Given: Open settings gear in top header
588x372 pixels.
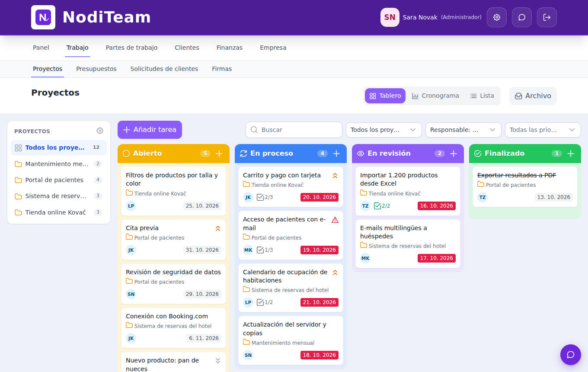Looking at the screenshot, I should coord(497,17).
